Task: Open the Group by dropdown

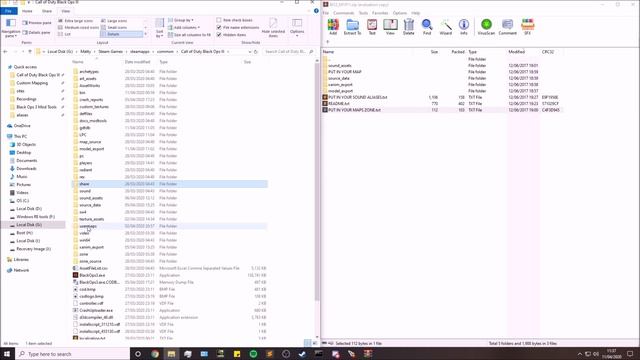Action: click(x=181, y=20)
